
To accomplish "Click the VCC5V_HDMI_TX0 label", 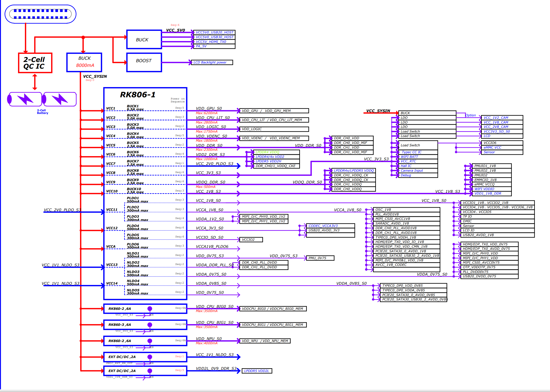I will pos(211,42).
